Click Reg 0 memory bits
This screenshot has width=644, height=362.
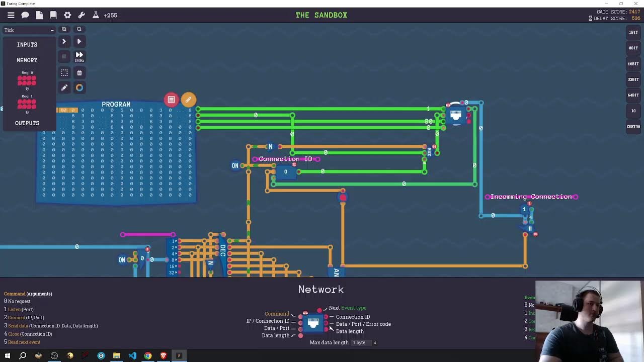(27, 80)
